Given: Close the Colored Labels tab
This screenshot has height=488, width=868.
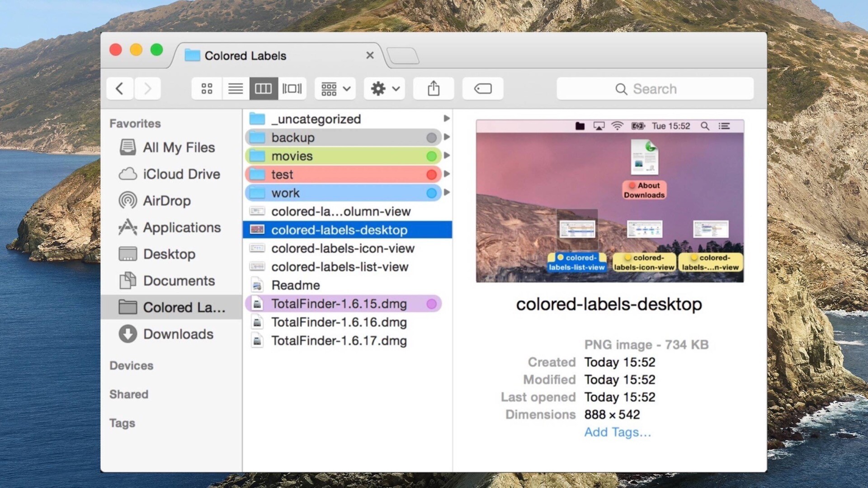Looking at the screenshot, I should tap(370, 55).
